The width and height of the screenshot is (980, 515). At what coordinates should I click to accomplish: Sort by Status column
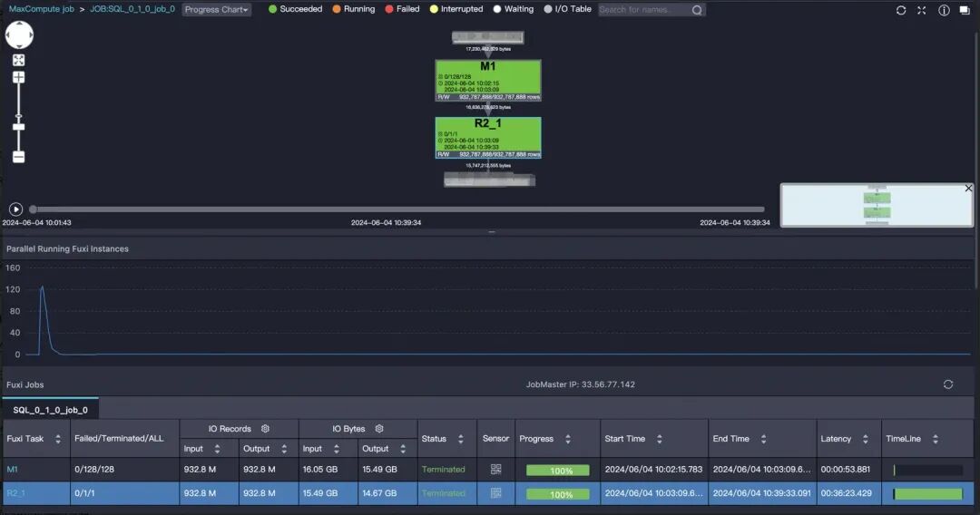tap(461, 439)
